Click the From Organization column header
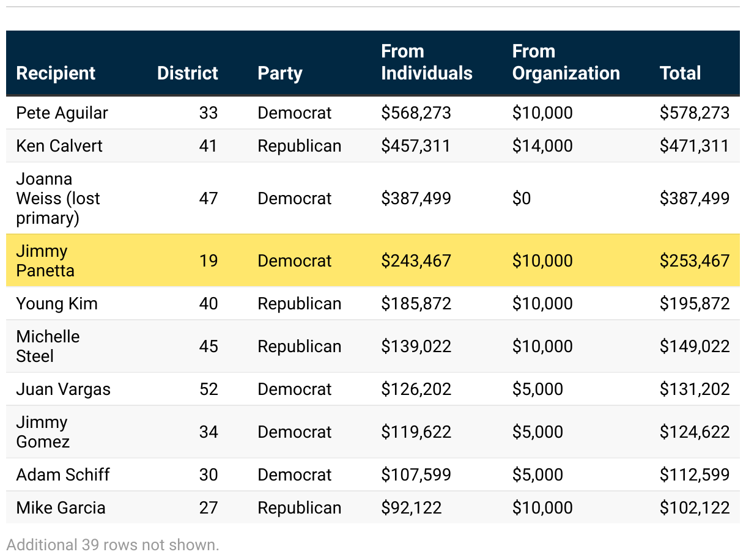The image size is (746, 560). coord(566,62)
